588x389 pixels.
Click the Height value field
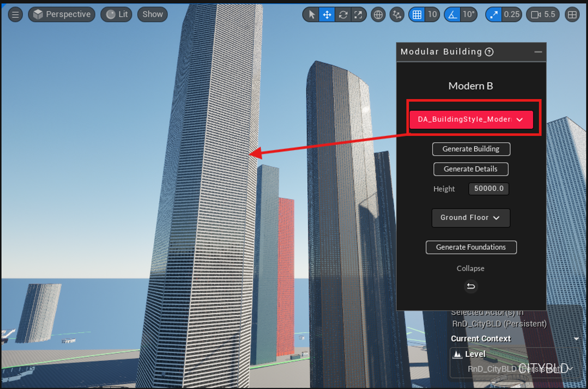pyautogui.click(x=488, y=189)
